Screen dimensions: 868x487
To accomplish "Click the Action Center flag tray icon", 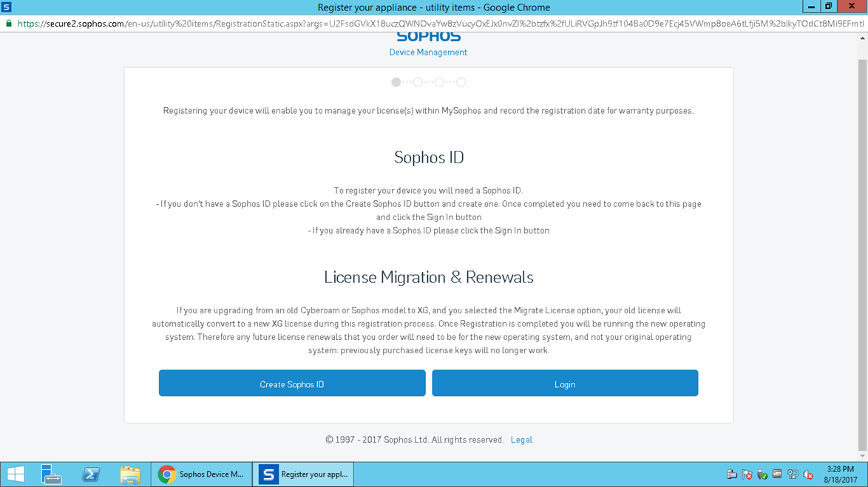I will (747, 474).
